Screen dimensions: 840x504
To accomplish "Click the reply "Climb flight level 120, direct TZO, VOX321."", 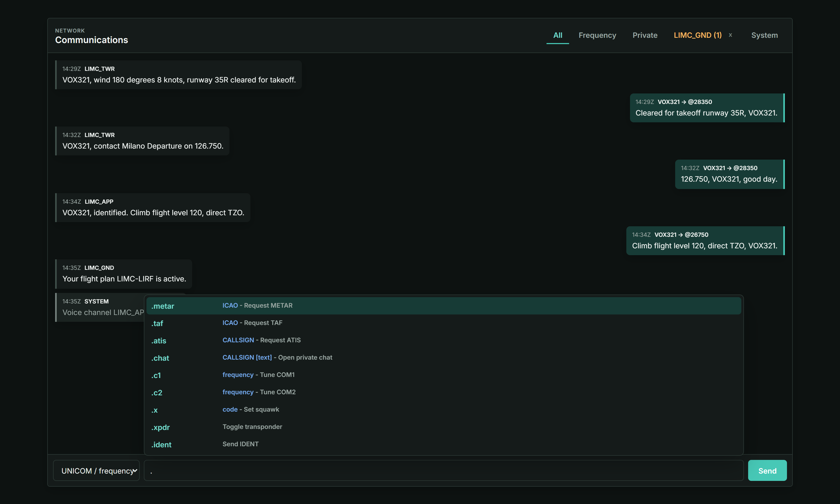I will point(706,241).
